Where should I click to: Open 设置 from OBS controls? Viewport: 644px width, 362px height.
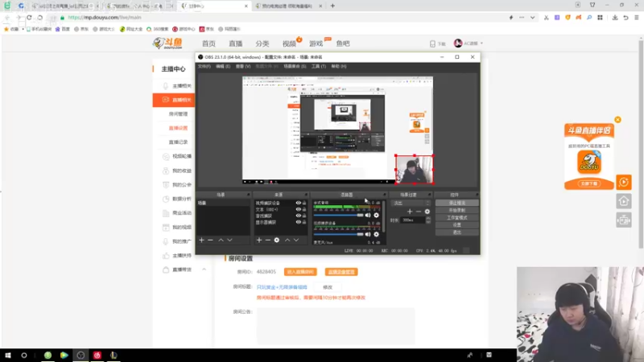click(x=457, y=225)
